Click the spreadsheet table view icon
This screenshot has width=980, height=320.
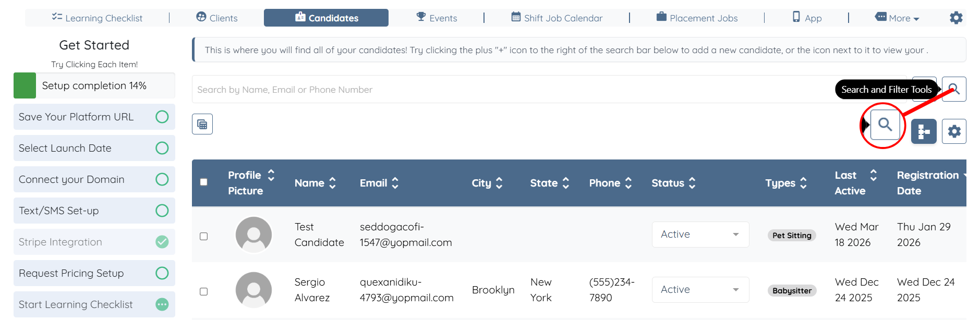(x=202, y=124)
